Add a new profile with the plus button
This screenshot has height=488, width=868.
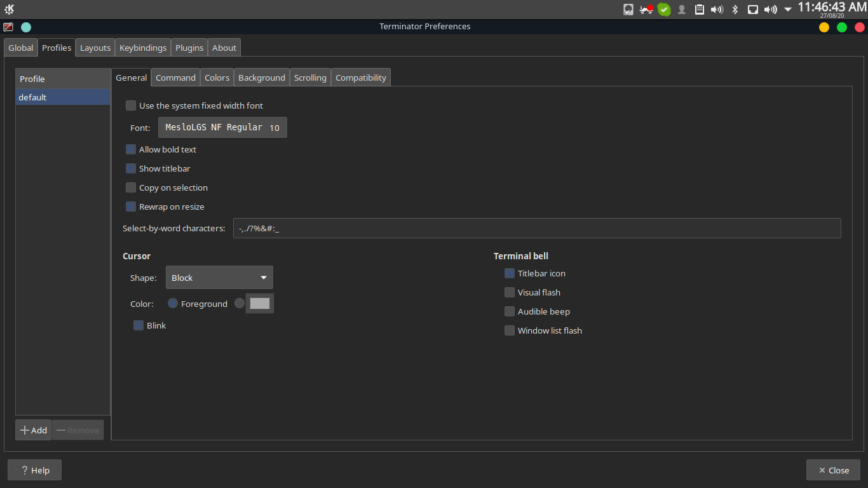(33, 430)
